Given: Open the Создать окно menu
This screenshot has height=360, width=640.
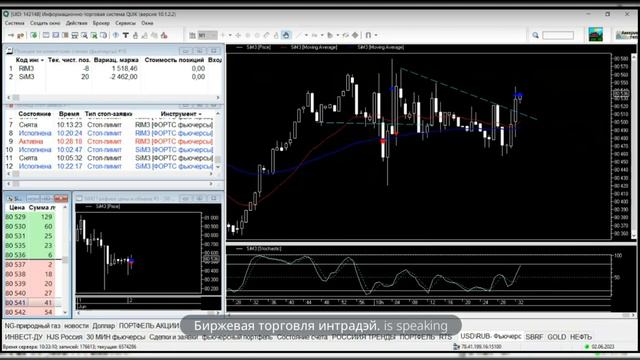Looking at the screenshot, I should (x=45, y=23).
